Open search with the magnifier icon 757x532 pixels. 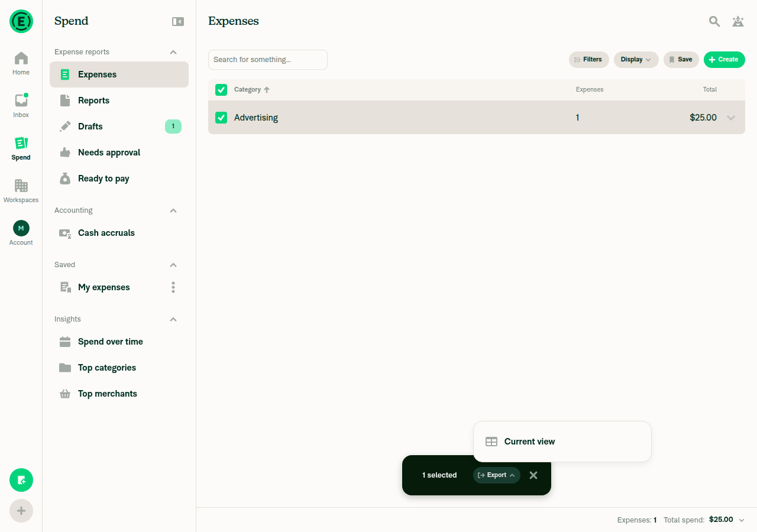click(714, 21)
